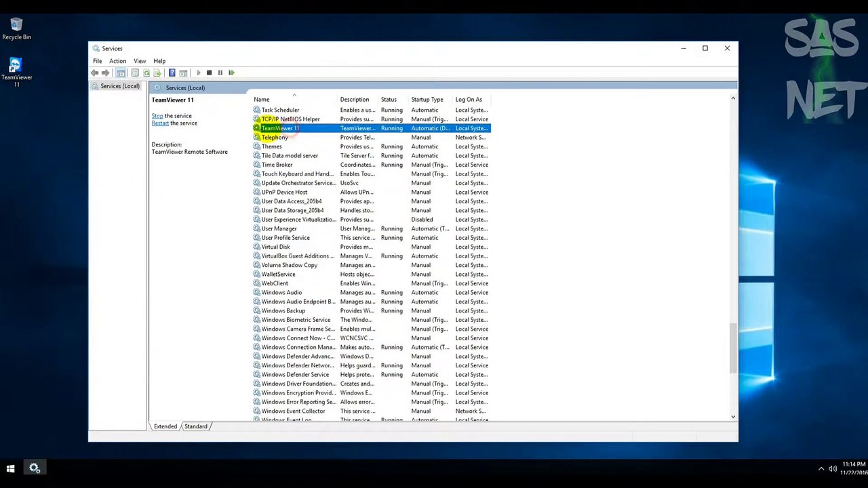
Task: Select the Windows Biometric Service row
Action: click(x=371, y=320)
